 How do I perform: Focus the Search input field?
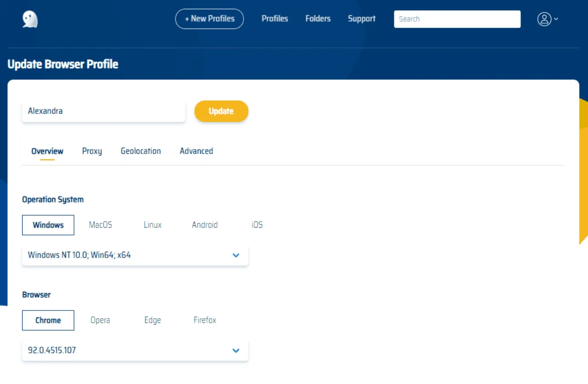tap(457, 19)
